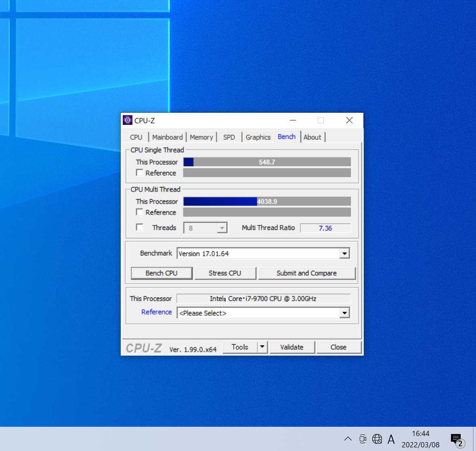Enable Multi Thread Reference checkbox
This screenshot has height=451, width=476.
[140, 212]
